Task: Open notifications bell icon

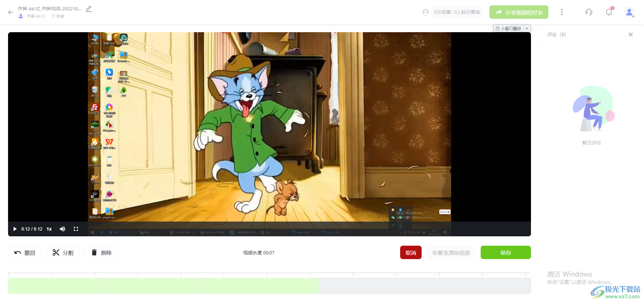Action: (x=609, y=12)
